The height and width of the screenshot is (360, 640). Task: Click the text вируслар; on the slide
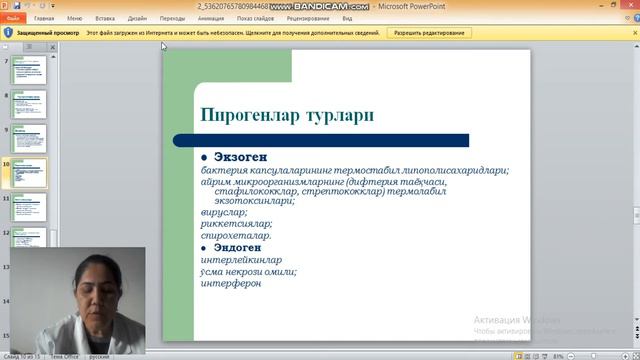click(224, 212)
